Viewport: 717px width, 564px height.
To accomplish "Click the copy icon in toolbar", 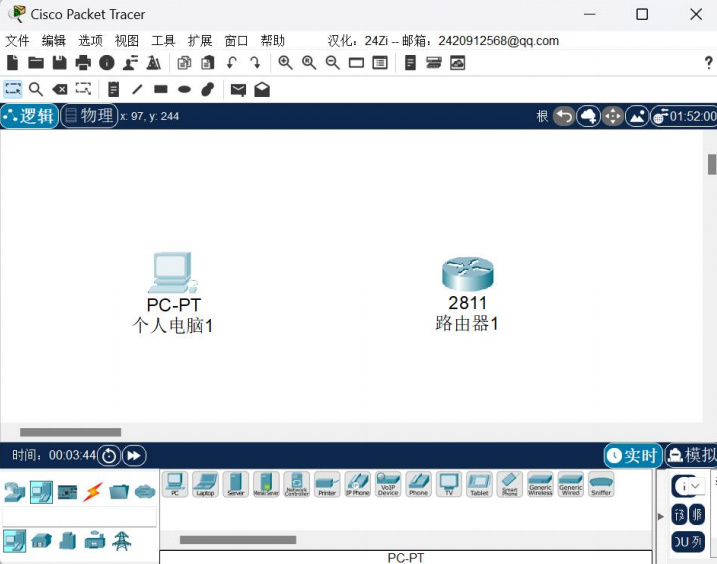I will [x=184, y=63].
